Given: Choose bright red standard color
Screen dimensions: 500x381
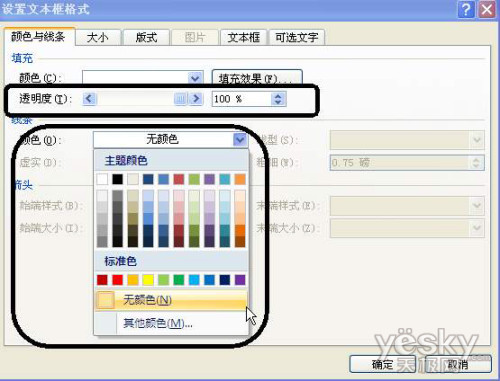Looking at the screenshot, I should (117, 280).
